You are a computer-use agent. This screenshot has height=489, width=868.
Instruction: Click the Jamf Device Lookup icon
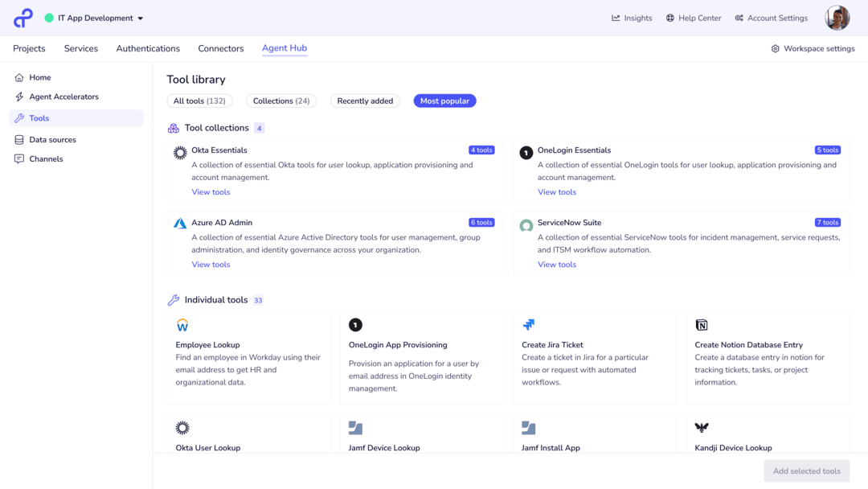tap(355, 428)
